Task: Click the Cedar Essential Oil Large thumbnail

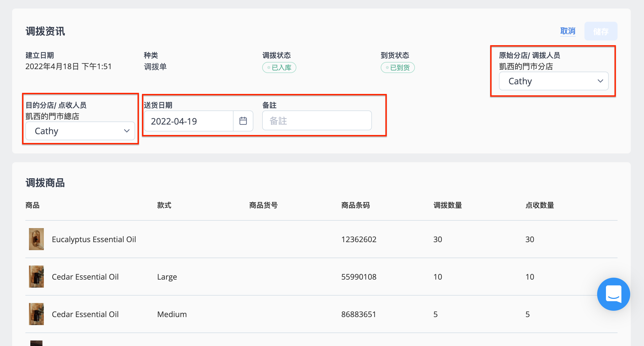Action: point(36,277)
